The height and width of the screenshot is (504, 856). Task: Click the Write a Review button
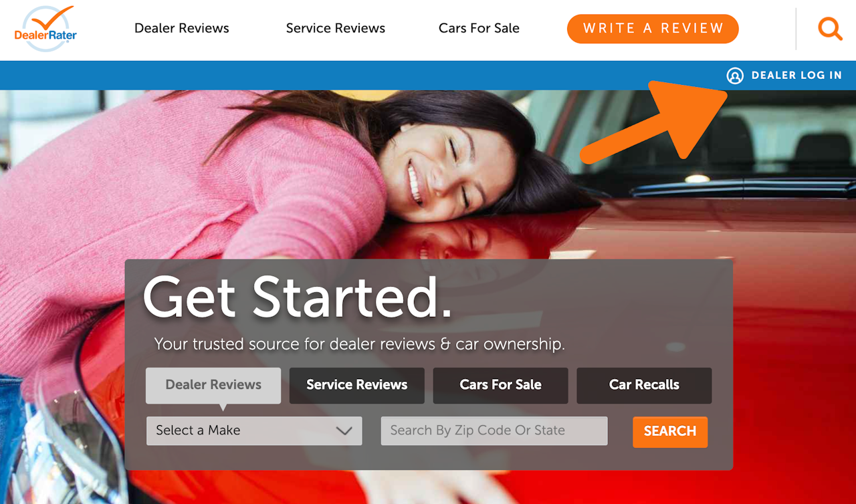[x=653, y=29]
